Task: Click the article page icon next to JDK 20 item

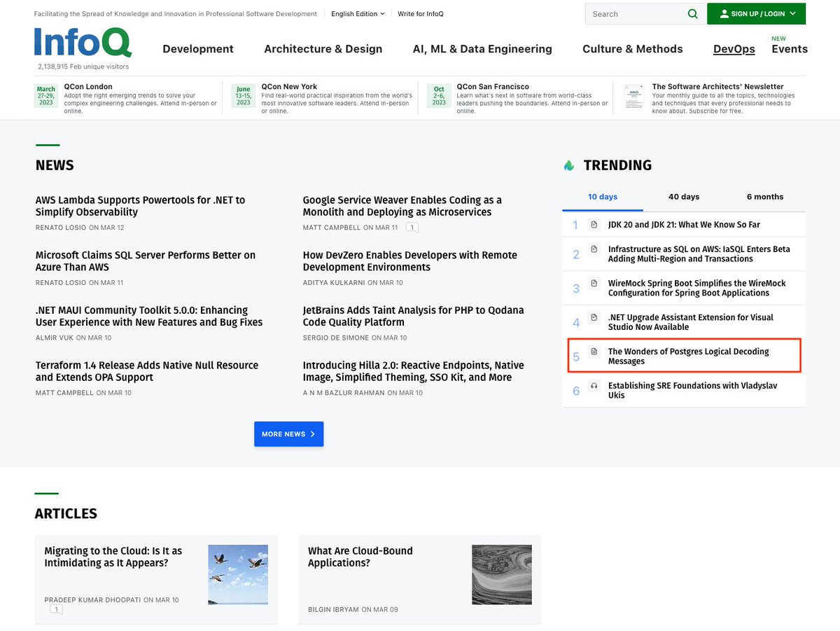Action: click(596, 224)
